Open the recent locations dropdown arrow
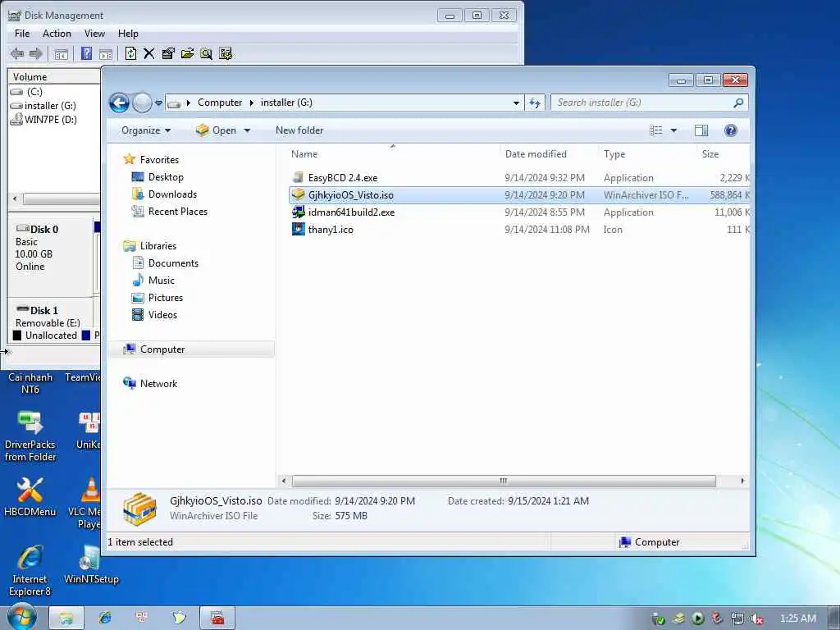 point(158,103)
